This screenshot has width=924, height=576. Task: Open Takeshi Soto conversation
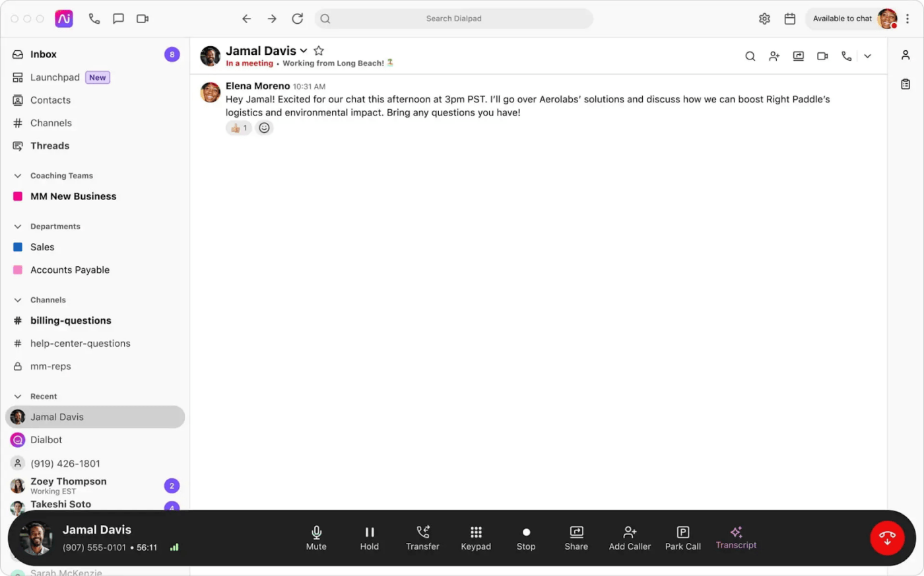[95, 505]
